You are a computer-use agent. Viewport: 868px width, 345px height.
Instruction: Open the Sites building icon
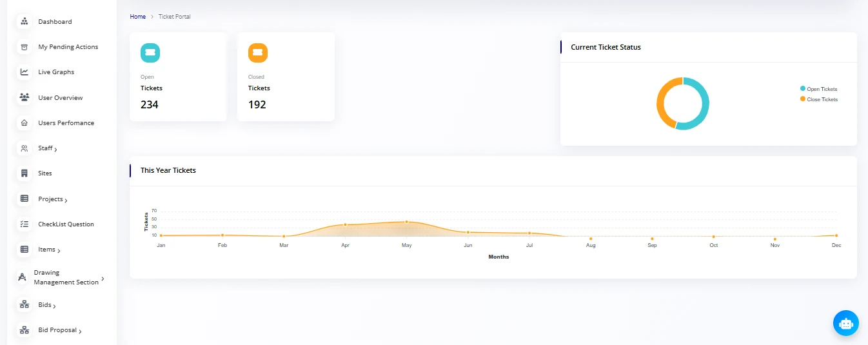pyautogui.click(x=25, y=173)
